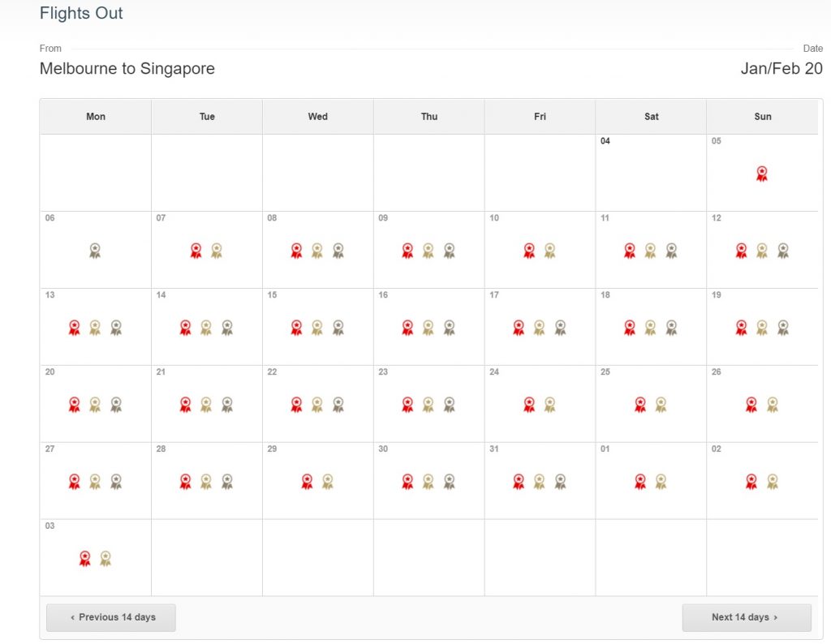The image size is (831, 644).
Task: Select the gold ribbon icon on day 26
Action: coord(773,405)
